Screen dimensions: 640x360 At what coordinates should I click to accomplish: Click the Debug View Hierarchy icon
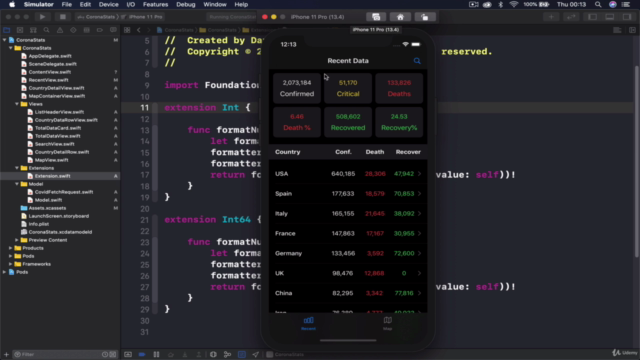click(213, 354)
